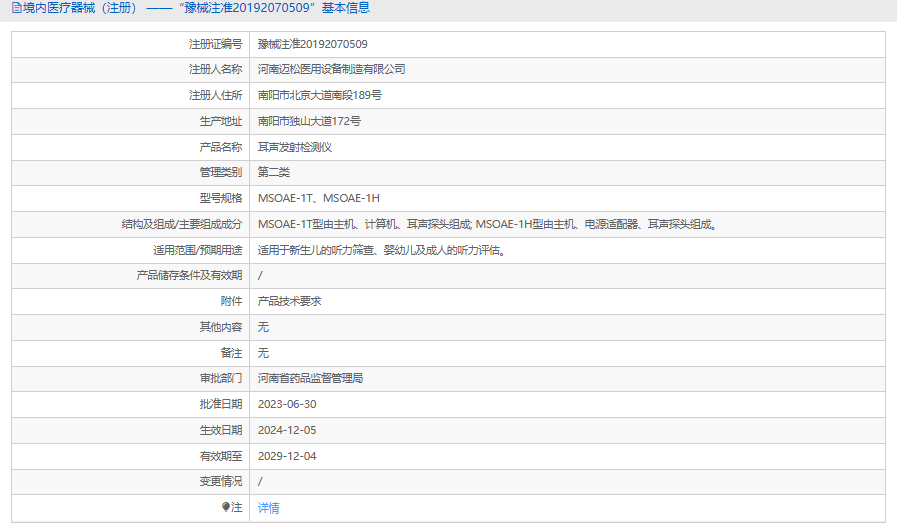Click the 变更情况 label
897x529 pixels.
[221, 481]
